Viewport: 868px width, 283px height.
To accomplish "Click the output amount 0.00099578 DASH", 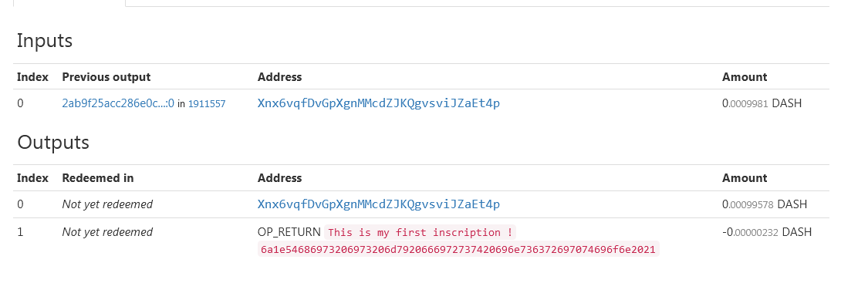I will (x=765, y=204).
